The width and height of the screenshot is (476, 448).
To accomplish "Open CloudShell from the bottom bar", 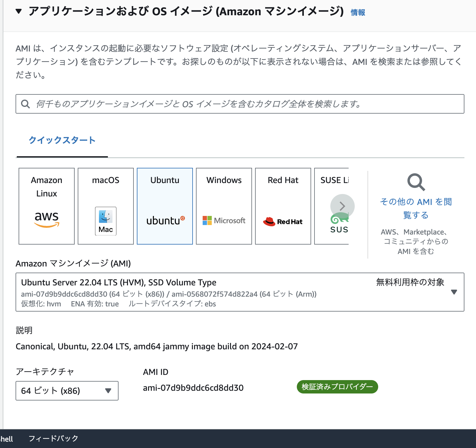I will pyautogui.click(x=6, y=439).
